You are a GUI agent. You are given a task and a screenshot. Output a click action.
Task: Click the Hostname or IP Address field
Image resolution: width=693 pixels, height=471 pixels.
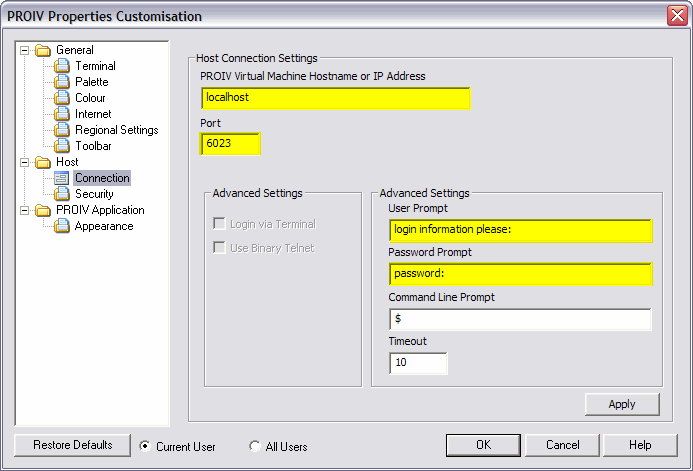[x=335, y=98]
